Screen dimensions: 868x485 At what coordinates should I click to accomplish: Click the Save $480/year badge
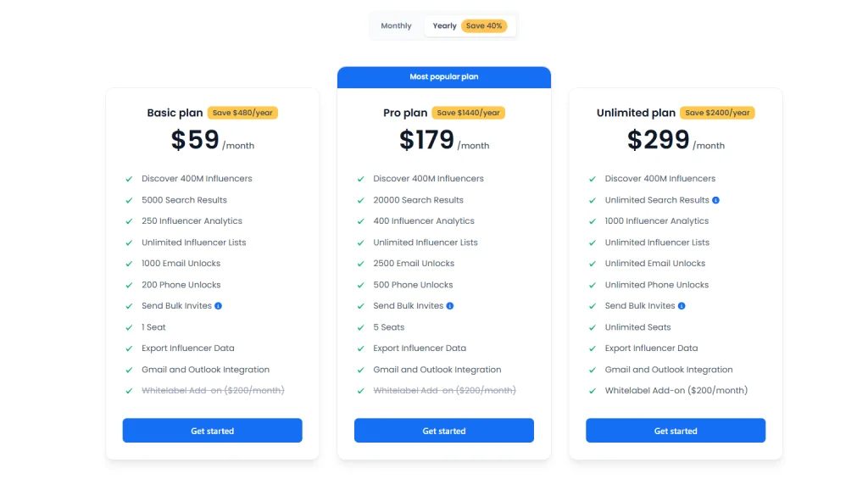242,113
